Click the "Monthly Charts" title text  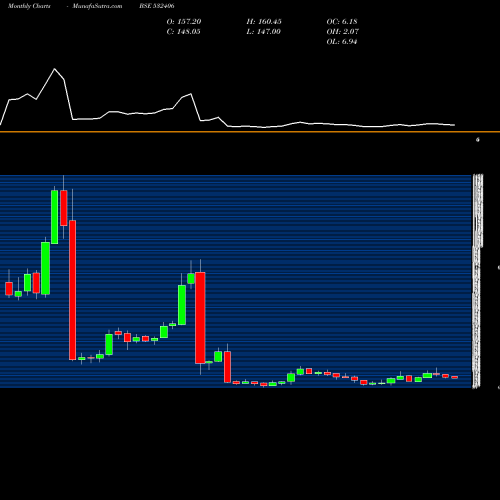29,6
